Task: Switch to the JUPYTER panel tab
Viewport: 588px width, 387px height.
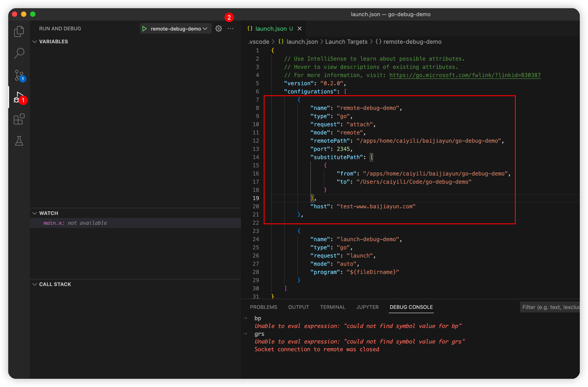Action: click(367, 307)
